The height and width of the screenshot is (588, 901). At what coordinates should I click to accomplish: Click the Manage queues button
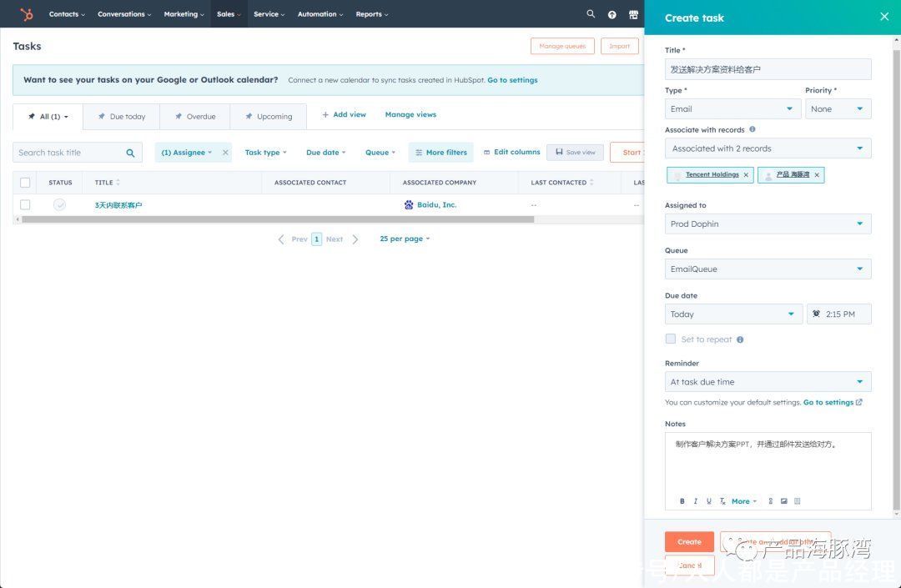(x=562, y=46)
